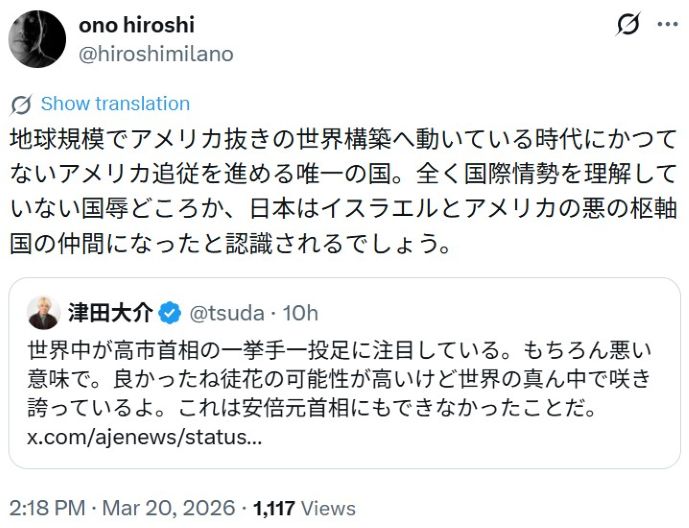Open ono hiroshi's profile avatar

38,39
